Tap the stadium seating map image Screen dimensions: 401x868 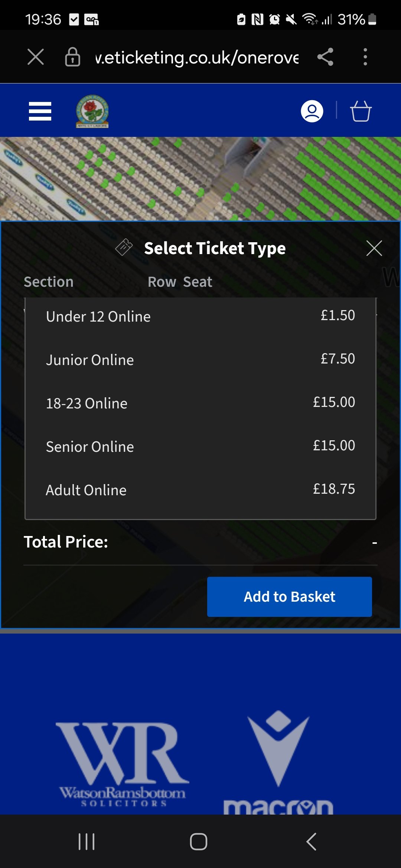200,179
